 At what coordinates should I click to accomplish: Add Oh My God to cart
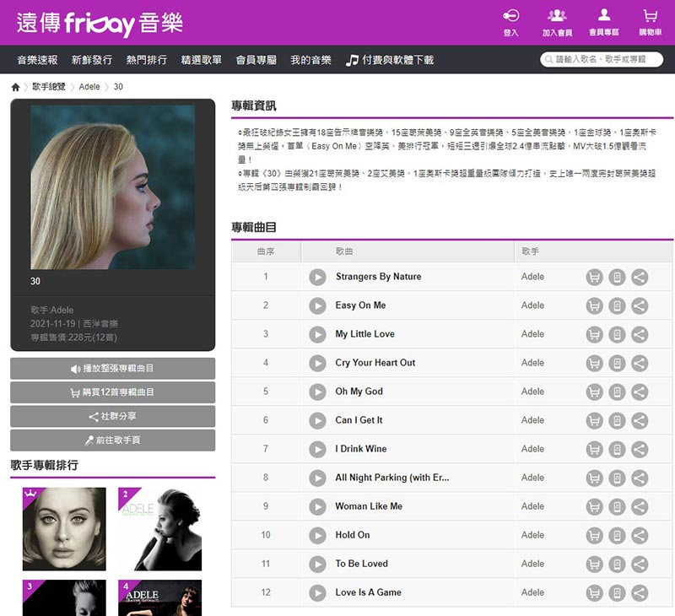click(595, 392)
